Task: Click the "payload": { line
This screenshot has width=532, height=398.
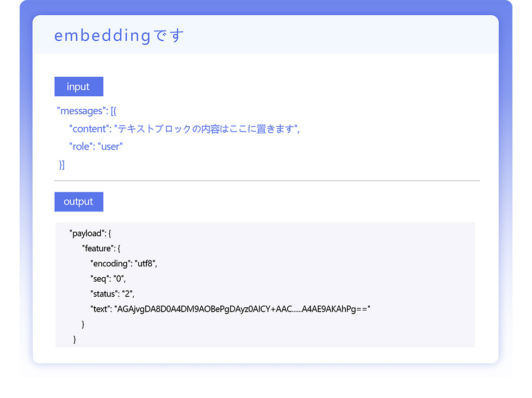Action: pos(90,234)
